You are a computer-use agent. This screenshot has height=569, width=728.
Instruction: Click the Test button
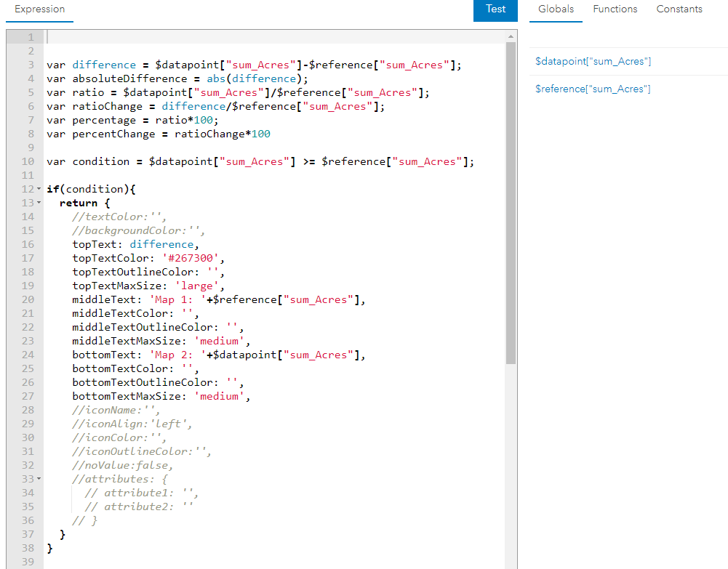[495, 10]
